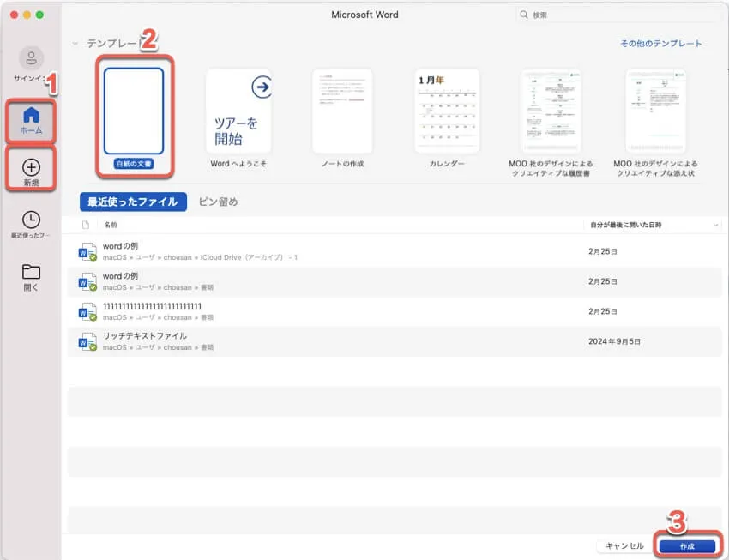Select the 白紙の文書 blank template

pyautogui.click(x=134, y=111)
